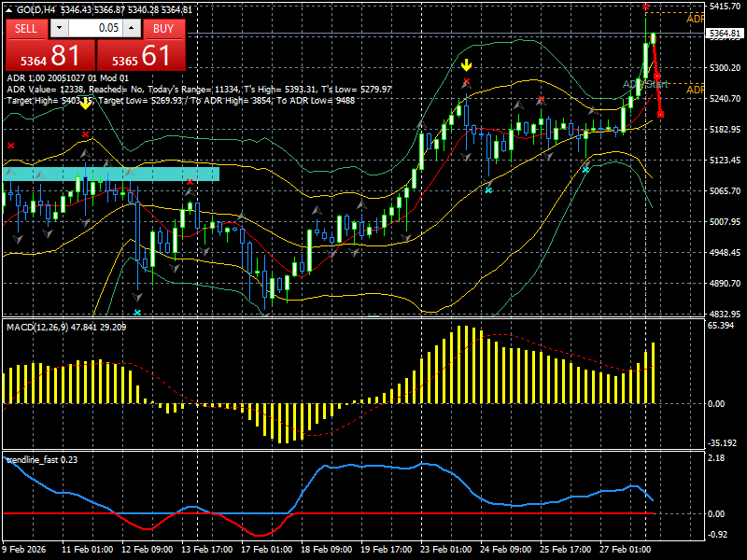Click the current price label 5364.81
This screenshot has width=747, height=560.
(x=725, y=34)
